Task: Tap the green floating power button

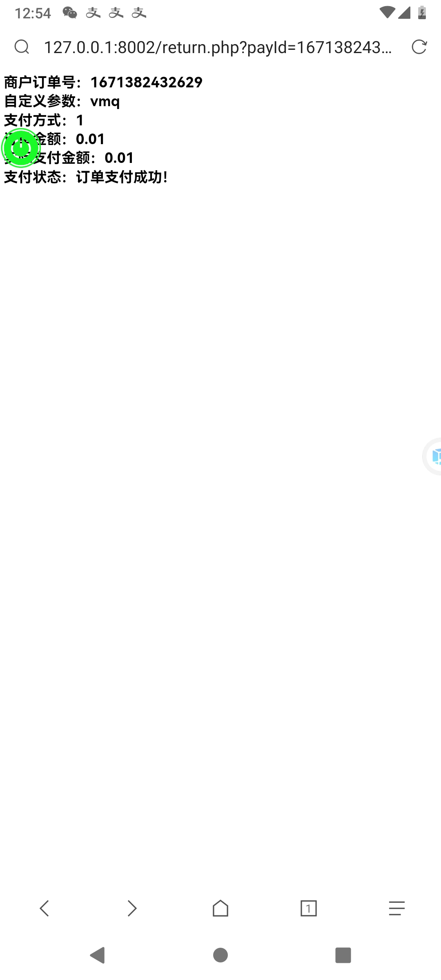Action: click(x=21, y=148)
